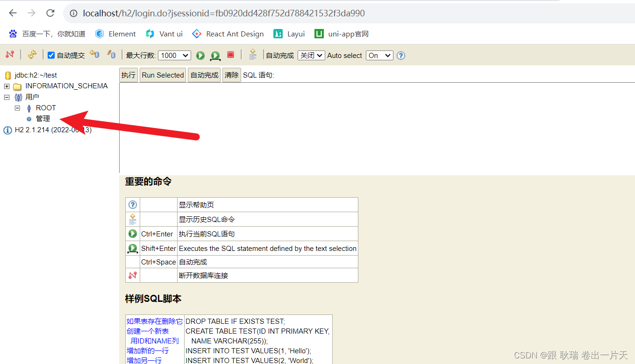Click the H2 2.1.214 version info item
This screenshot has height=364, width=635.
click(x=53, y=130)
